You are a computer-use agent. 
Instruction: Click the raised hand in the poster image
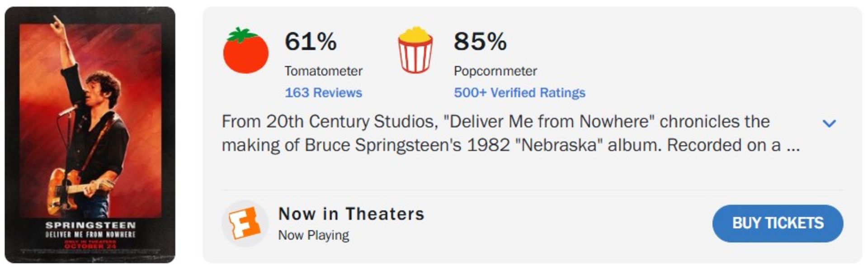click(57, 24)
